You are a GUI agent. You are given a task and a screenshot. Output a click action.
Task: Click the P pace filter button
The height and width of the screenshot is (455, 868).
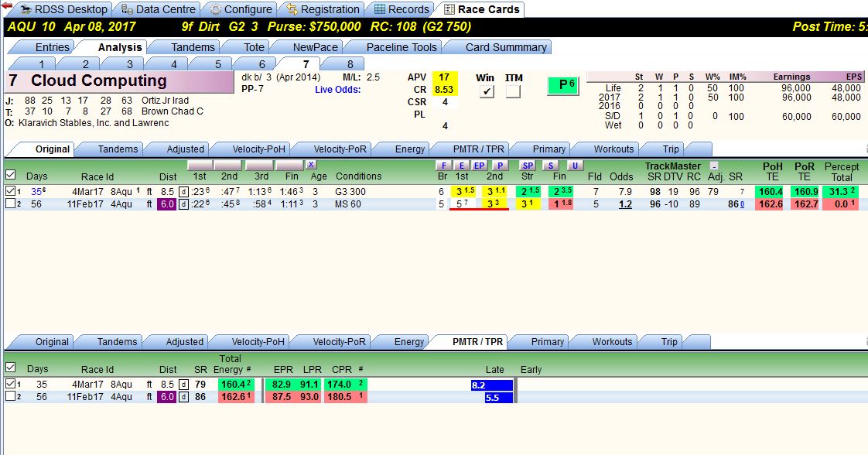tap(500, 166)
